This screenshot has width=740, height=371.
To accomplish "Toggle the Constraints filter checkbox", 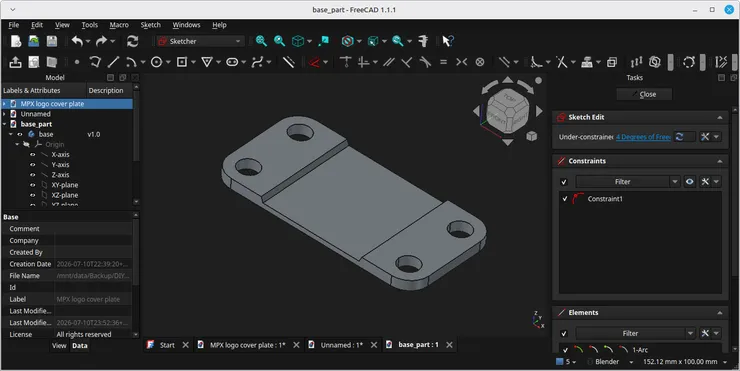I will coord(564,182).
